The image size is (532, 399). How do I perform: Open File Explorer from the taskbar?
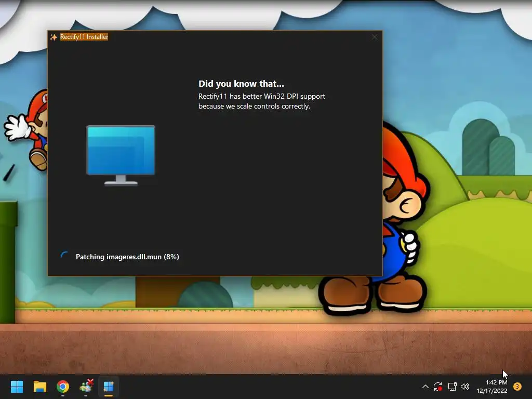click(x=39, y=387)
